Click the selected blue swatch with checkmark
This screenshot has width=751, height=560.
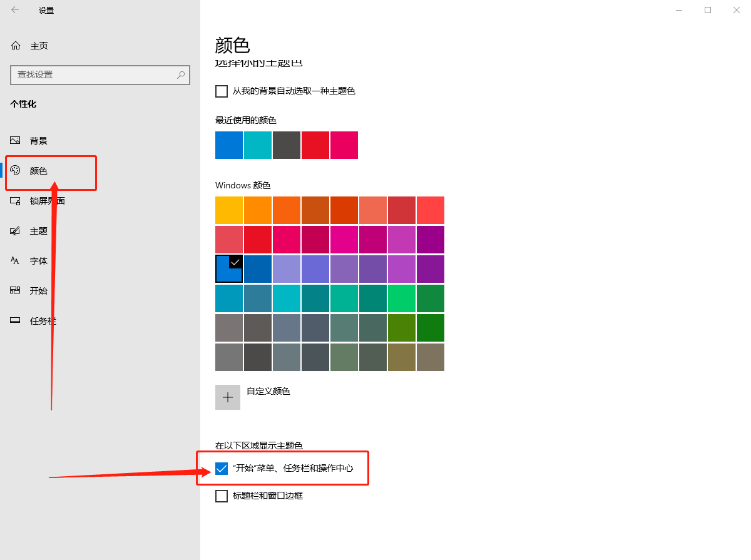(x=229, y=269)
